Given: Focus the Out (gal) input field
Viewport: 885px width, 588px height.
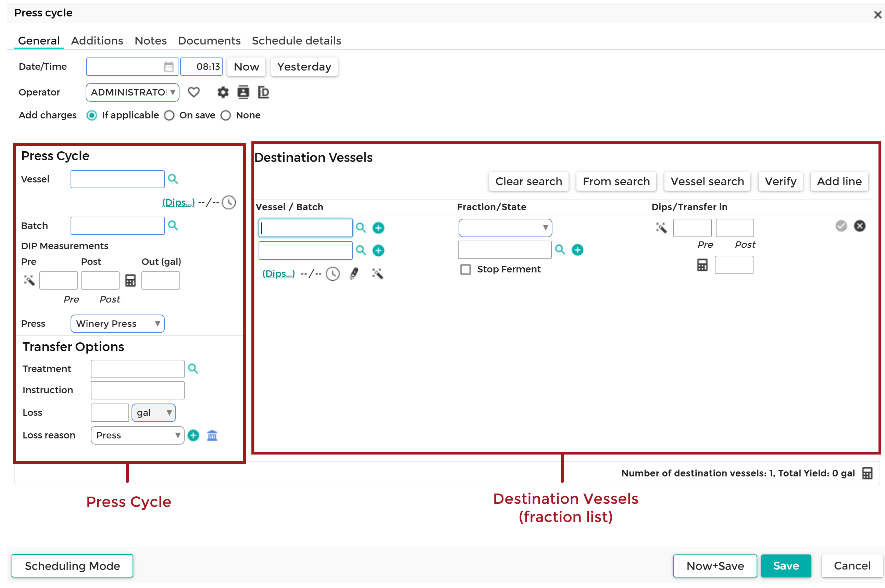Looking at the screenshot, I should click(x=161, y=281).
